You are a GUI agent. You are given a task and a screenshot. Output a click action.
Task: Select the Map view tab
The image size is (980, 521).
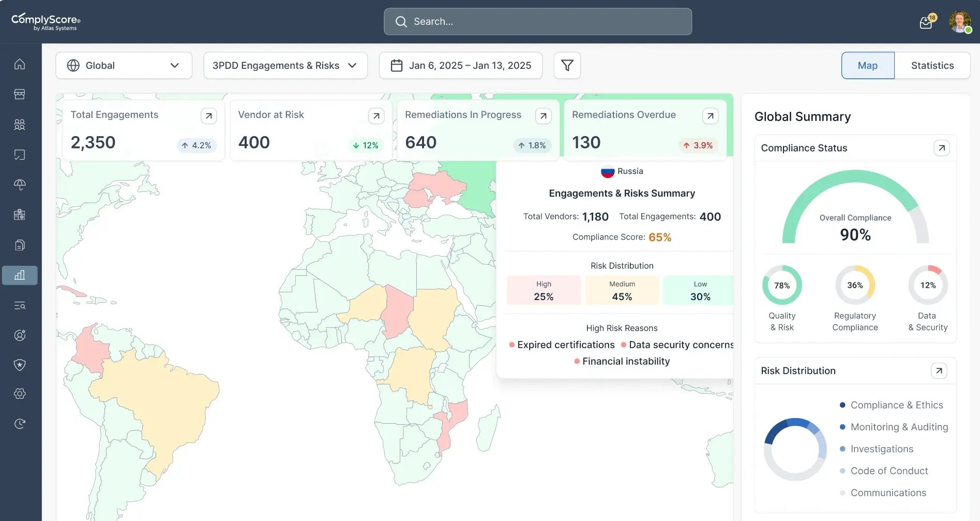tap(867, 65)
